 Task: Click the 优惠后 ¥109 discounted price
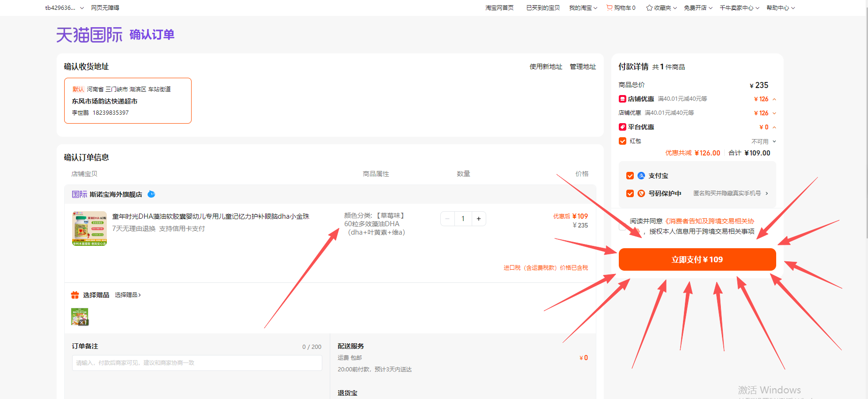(571, 216)
